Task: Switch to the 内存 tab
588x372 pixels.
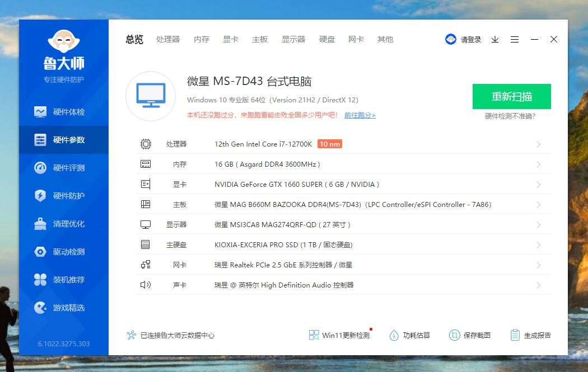Action: [x=200, y=39]
